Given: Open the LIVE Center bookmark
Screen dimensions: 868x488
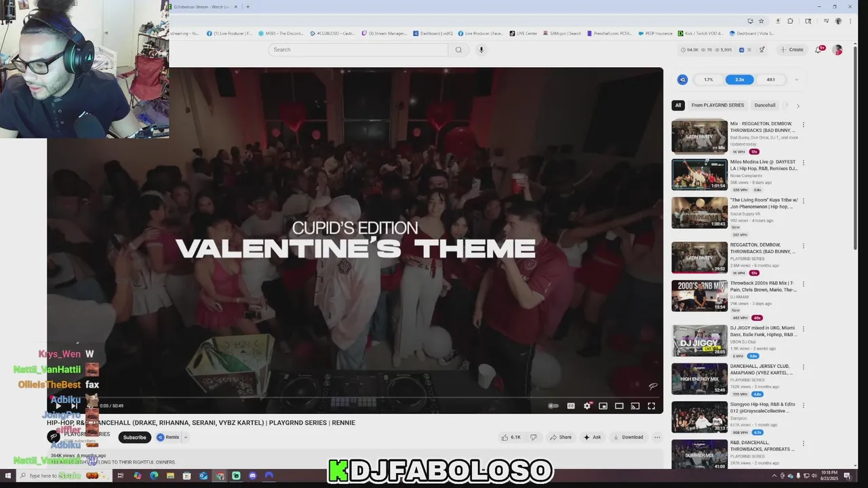Looking at the screenshot, I should [x=523, y=33].
